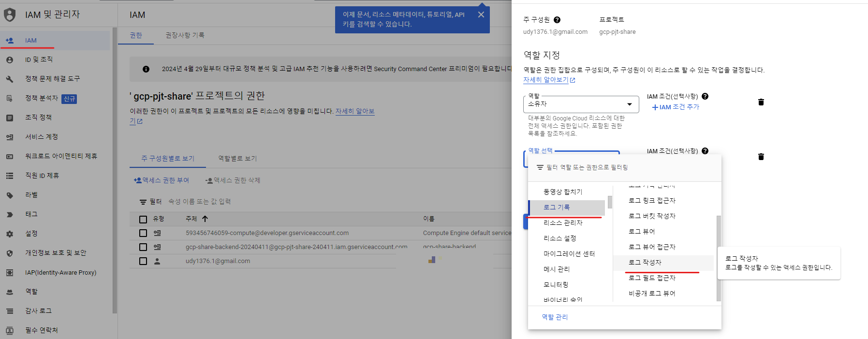The width and height of the screenshot is (868, 339).
Task: Click the 정책 분석자 sidebar icon
Action: [x=10, y=99]
